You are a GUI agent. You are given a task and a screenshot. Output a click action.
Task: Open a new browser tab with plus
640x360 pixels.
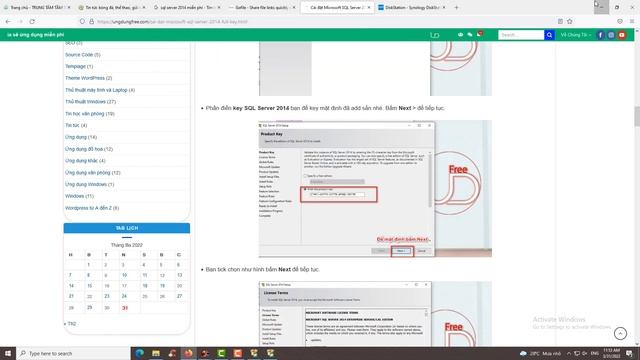pos(456,7)
